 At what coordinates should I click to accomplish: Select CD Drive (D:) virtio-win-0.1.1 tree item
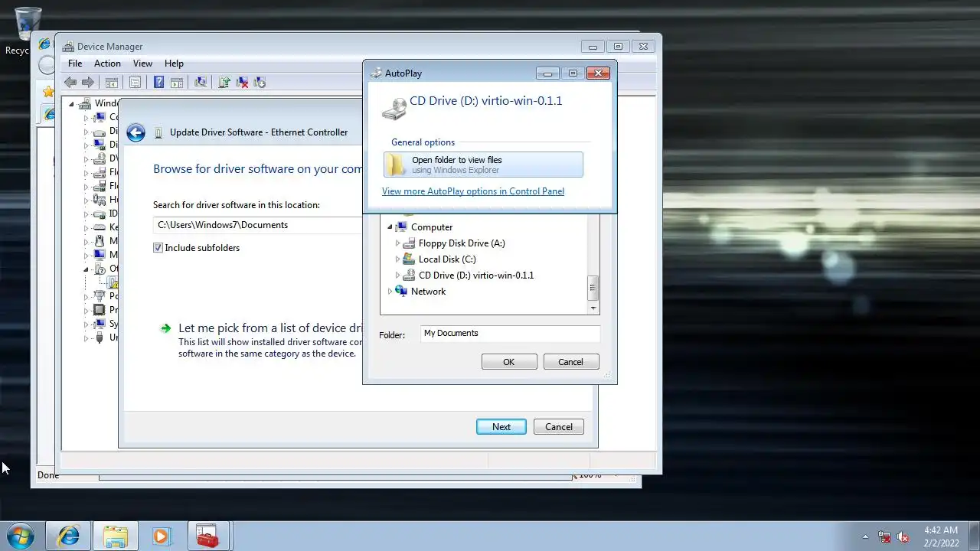(x=476, y=275)
